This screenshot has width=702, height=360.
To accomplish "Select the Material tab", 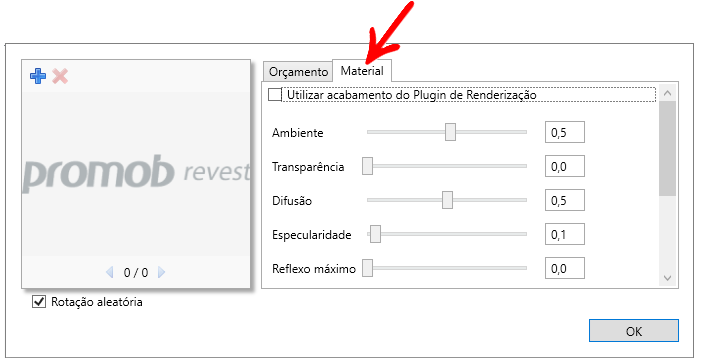I will (x=362, y=71).
